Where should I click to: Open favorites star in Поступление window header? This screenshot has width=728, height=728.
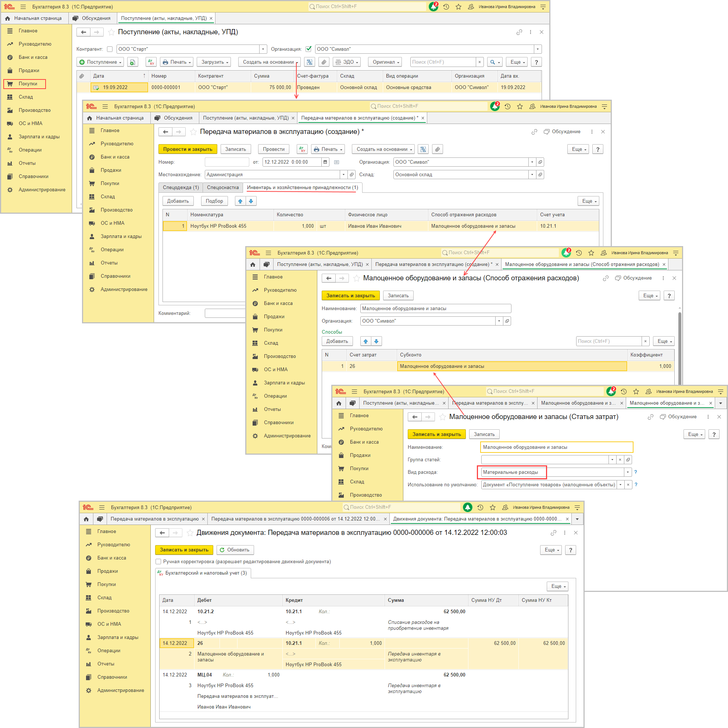coord(458,7)
